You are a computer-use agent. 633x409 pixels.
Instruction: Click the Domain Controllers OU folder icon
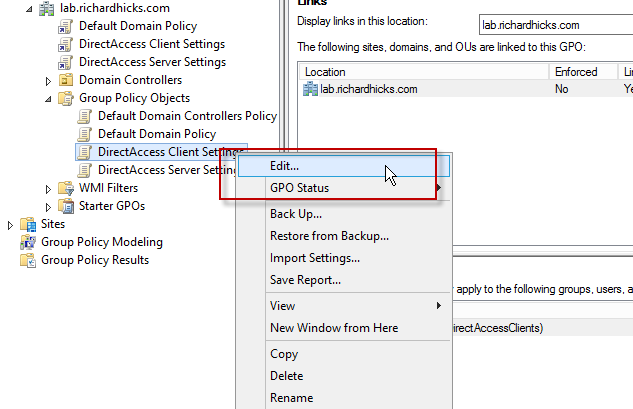point(66,80)
